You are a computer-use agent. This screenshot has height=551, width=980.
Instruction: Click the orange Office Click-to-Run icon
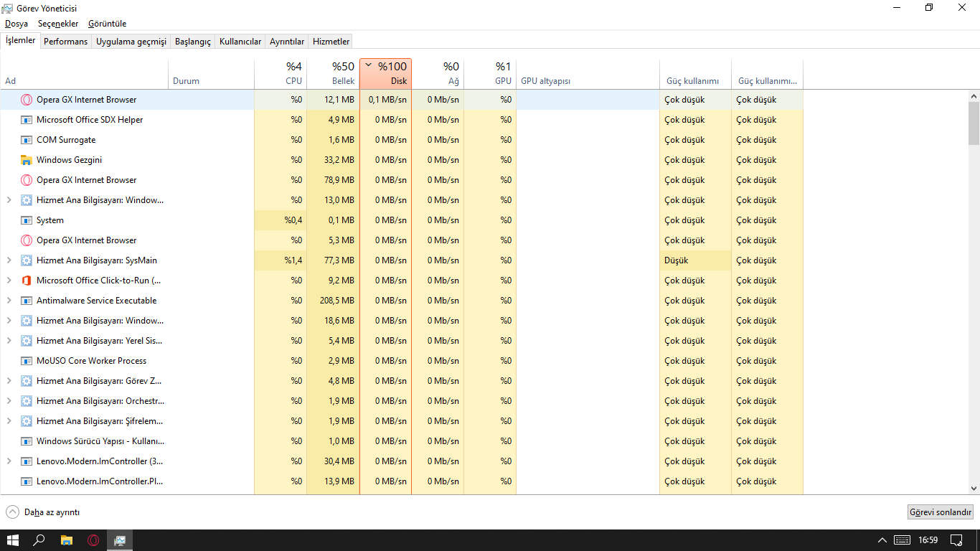[27, 281]
